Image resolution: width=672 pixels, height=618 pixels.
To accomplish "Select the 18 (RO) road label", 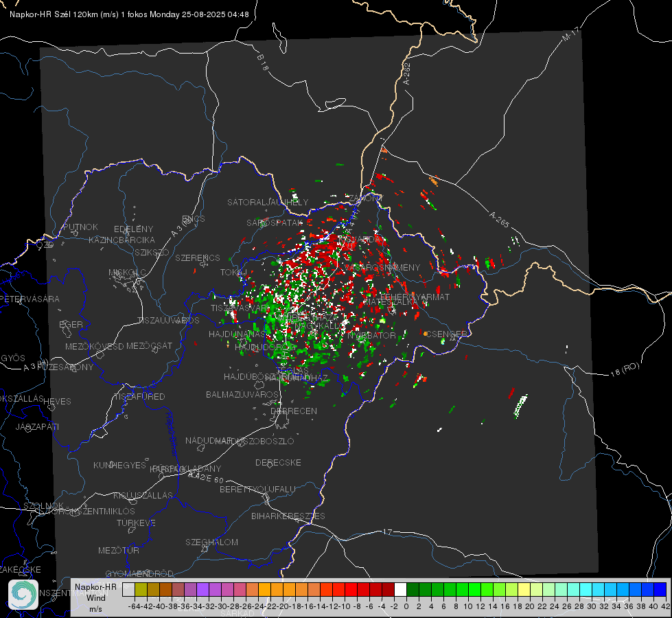I will coord(625,369).
